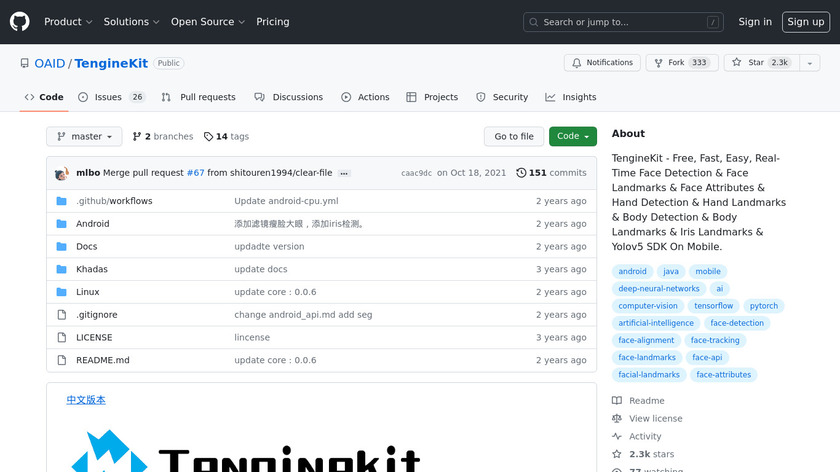Open the 'updadte version' commit message
The width and height of the screenshot is (840, 472).
tap(269, 246)
